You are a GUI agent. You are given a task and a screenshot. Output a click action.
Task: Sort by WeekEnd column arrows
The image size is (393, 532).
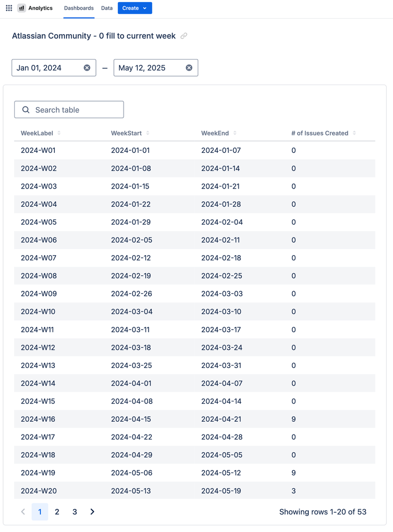[x=235, y=133]
